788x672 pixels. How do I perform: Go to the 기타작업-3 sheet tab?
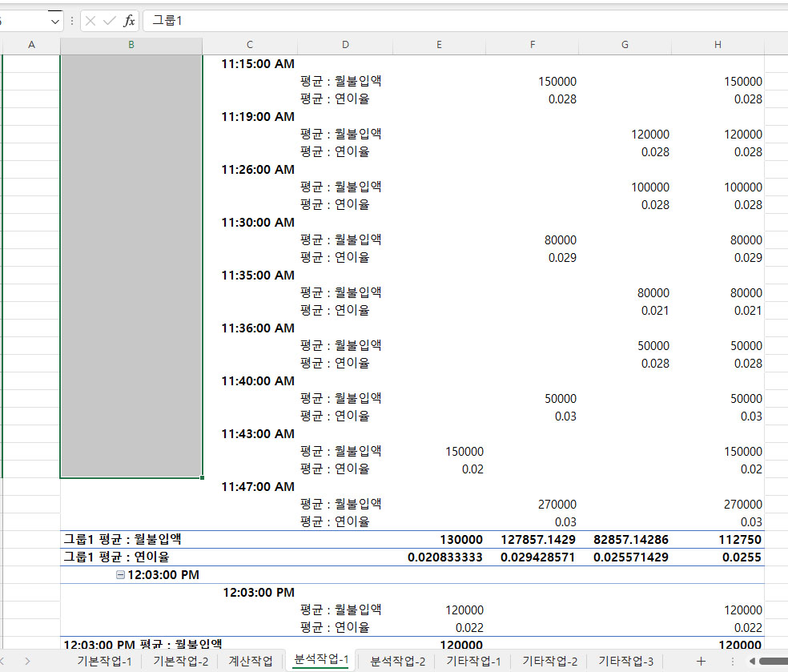tap(626, 661)
